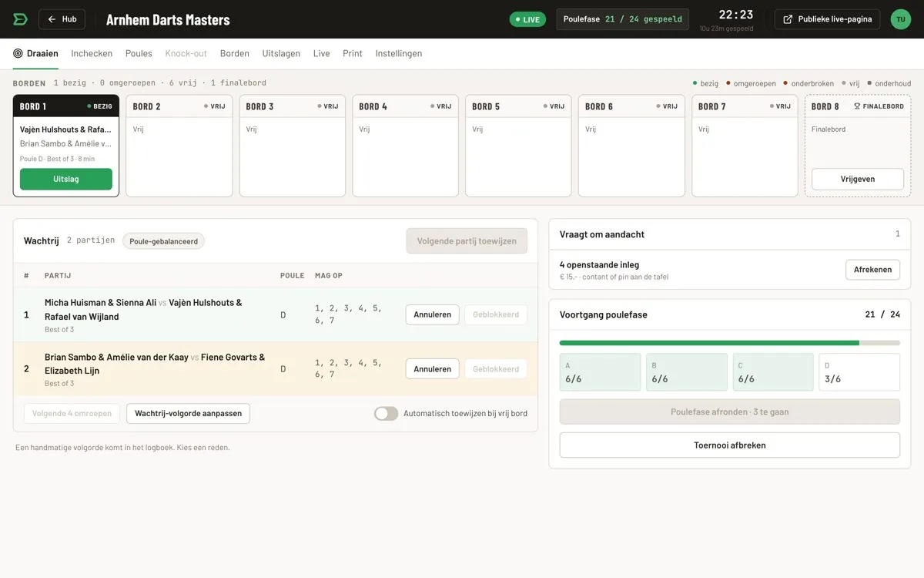924x578 pixels.
Task: Click the 22:23 clock
Action: [736, 15]
